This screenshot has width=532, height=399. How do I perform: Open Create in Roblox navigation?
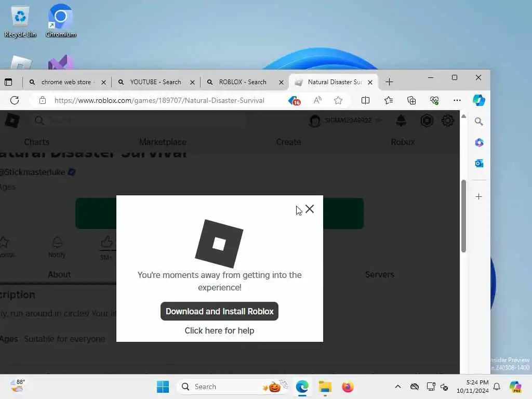point(288,142)
